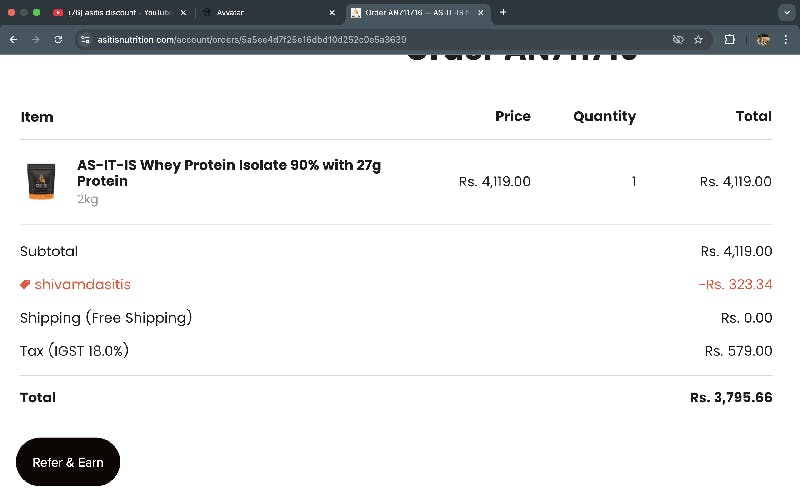
Task: Open the Chrome profile avatar
Action: (763, 39)
